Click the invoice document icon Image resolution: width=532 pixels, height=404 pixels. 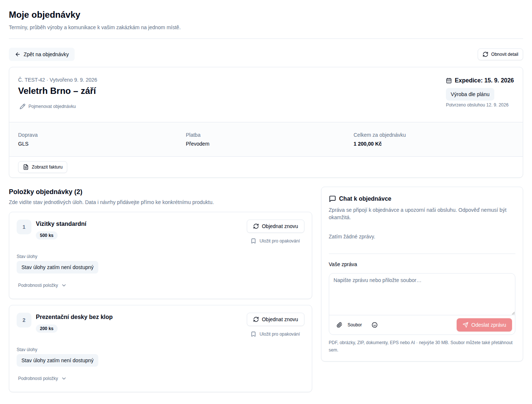point(26,167)
